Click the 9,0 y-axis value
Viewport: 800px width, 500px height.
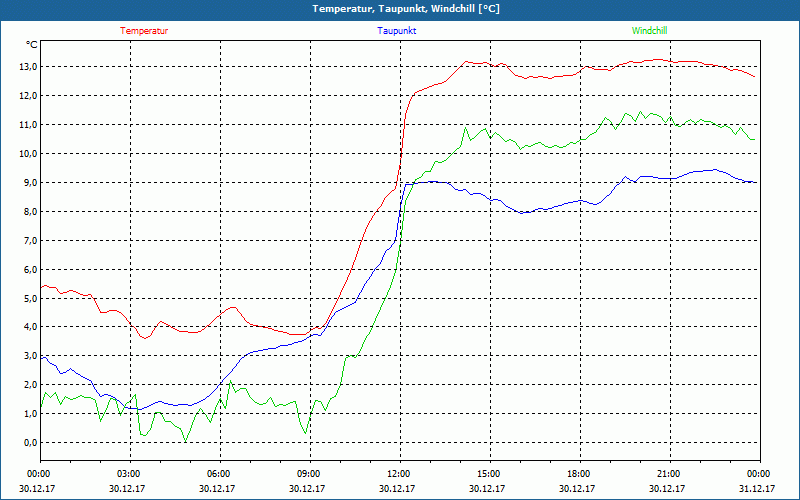[x=30, y=183]
